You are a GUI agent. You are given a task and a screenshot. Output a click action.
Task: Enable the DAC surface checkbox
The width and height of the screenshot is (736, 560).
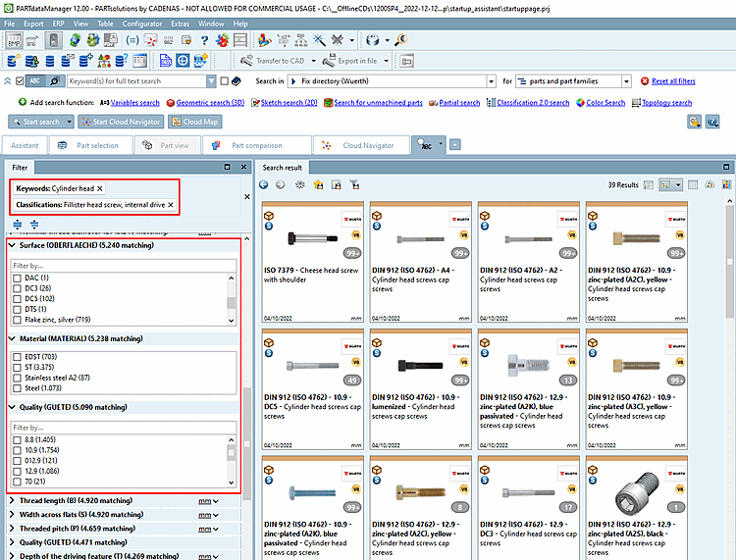[17, 279]
